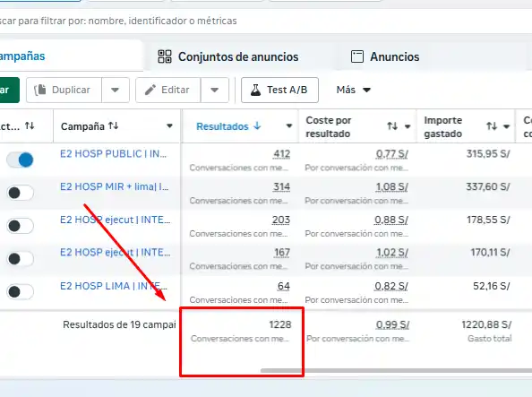Turn off the E2 HOSP PUBLIC campaign toggle
The image size is (532, 397).
pyautogui.click(x=20, y=160)
